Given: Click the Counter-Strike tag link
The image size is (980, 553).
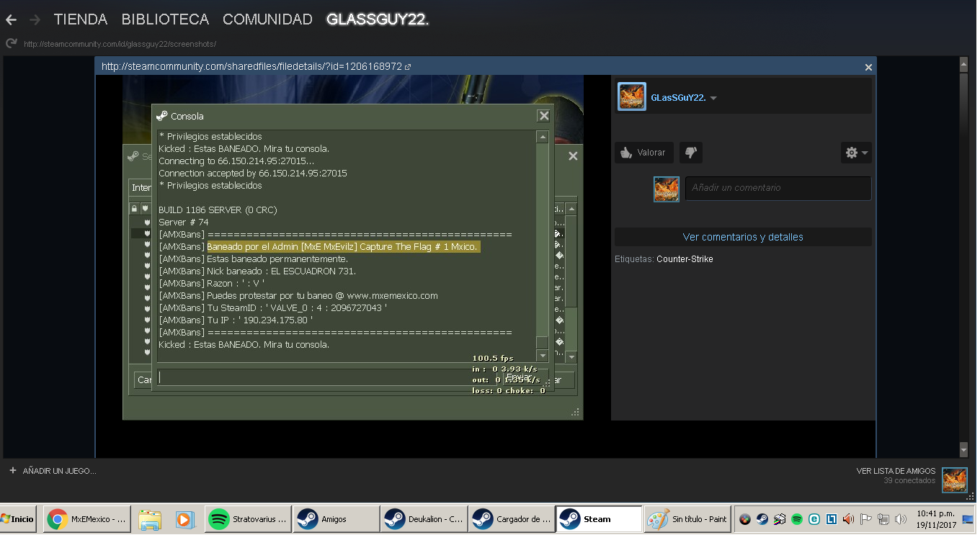Looking at the screenshot, I should coord(685,259).
